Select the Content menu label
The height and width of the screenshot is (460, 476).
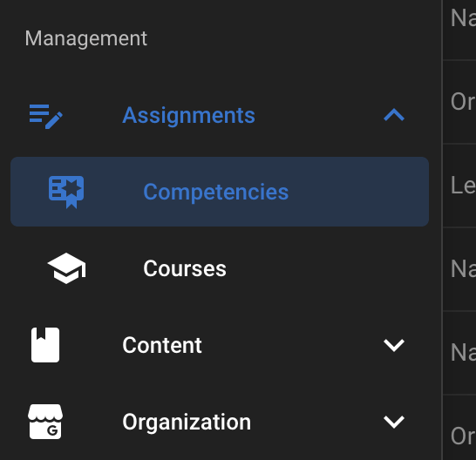tap(162, 345)
